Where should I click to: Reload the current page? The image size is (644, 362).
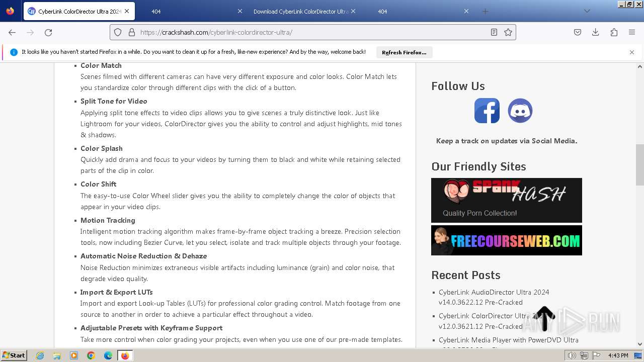pos(48,32)
